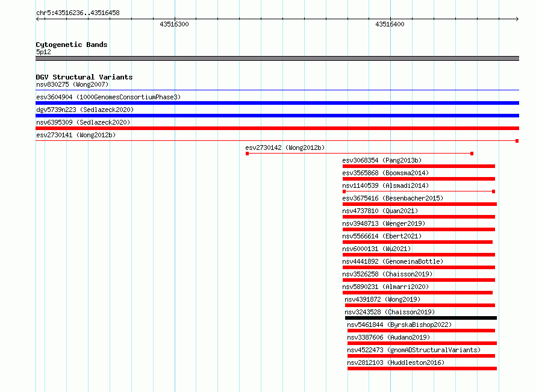Select the thin red line of esv2730142

click(360, 154)
